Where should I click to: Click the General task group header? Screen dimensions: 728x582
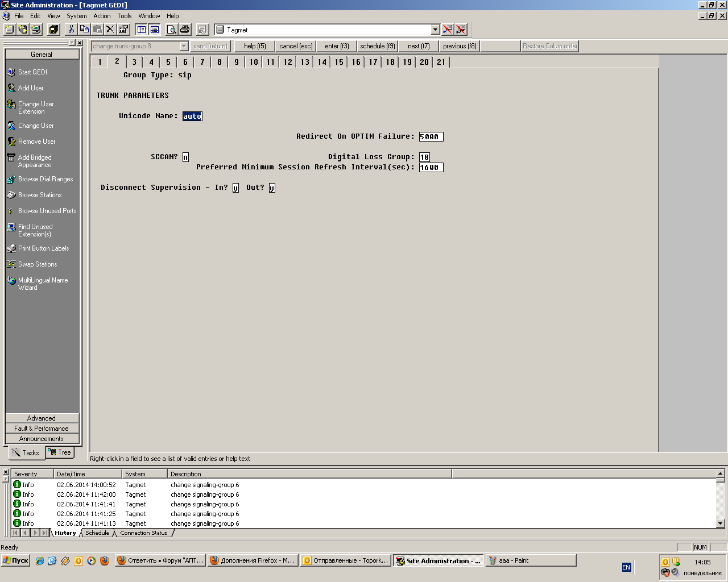coord(42,55)
